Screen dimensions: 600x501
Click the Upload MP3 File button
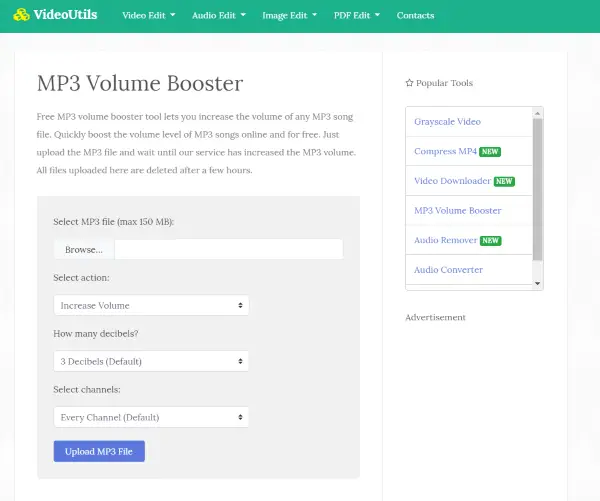[x=99, y=451]
